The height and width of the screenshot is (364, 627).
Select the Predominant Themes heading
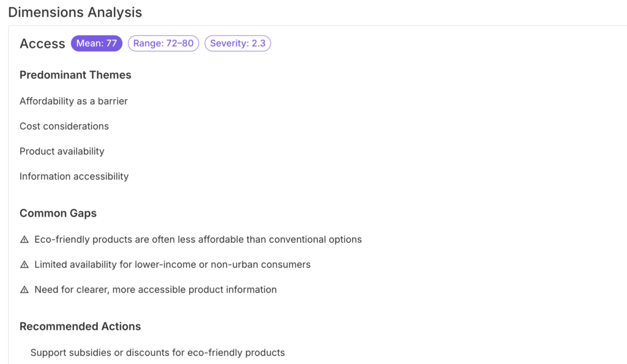(x=75, y=75)
